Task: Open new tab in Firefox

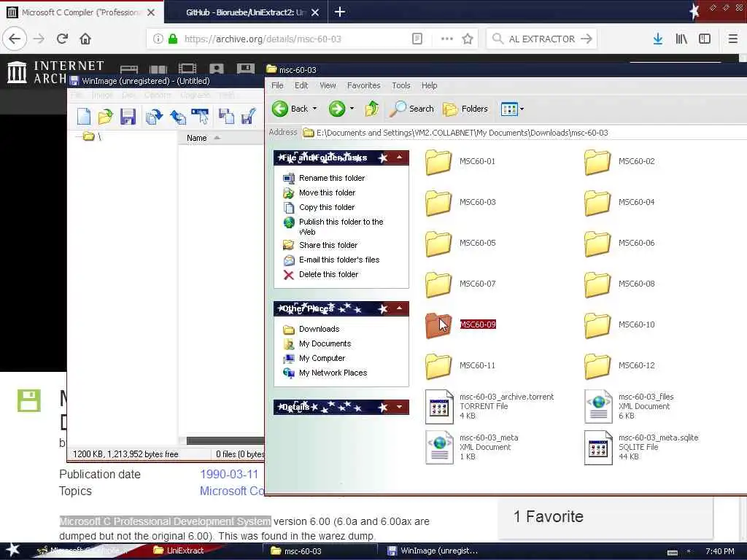Action: click(x=340, y=12)
